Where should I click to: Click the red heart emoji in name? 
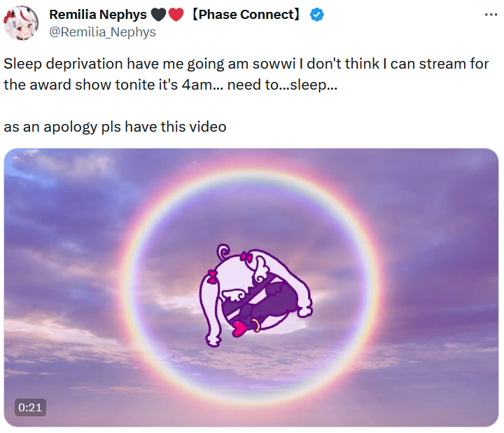[x=176, y=15]
